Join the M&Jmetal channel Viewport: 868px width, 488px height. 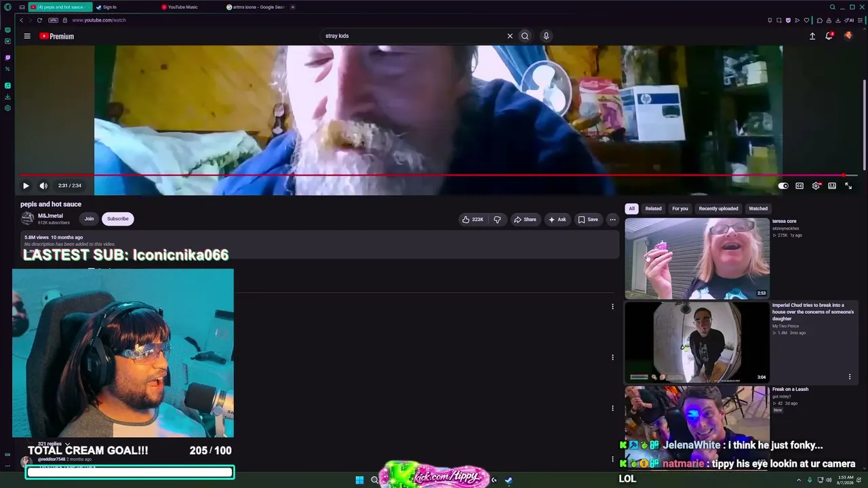coord(89,219)
